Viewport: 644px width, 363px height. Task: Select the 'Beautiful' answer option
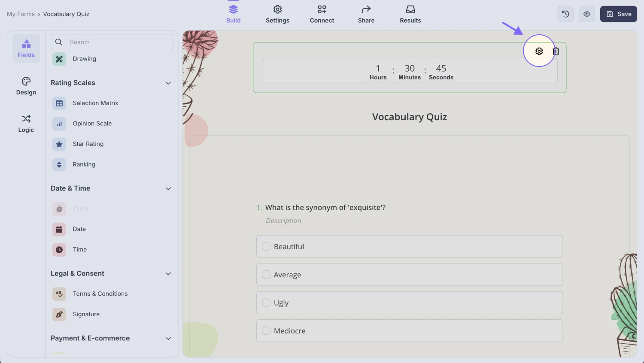266,247
